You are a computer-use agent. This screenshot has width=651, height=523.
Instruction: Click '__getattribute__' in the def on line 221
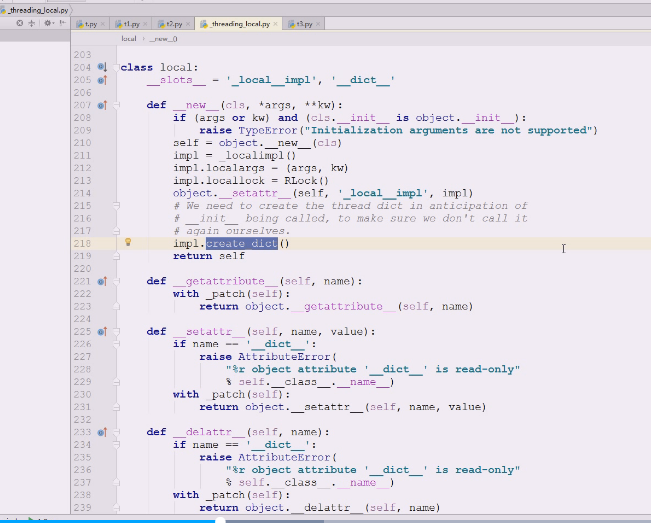click(225, 281)
